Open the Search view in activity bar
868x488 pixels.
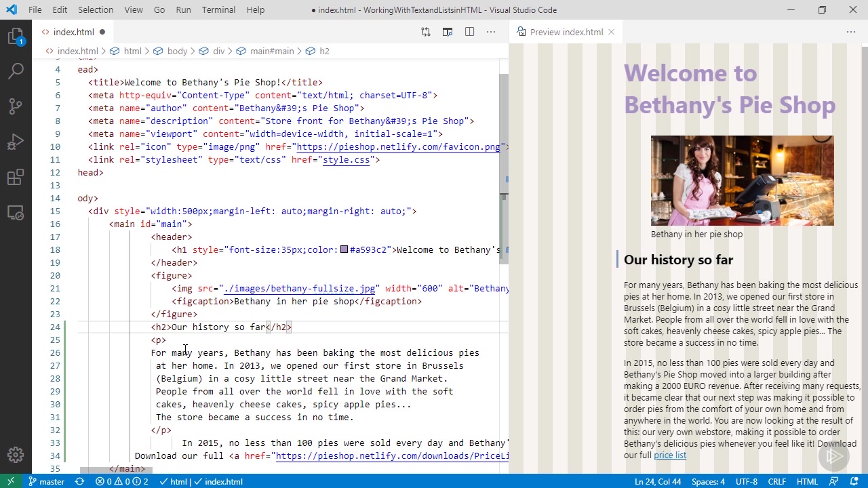click(x=16, y=70)
